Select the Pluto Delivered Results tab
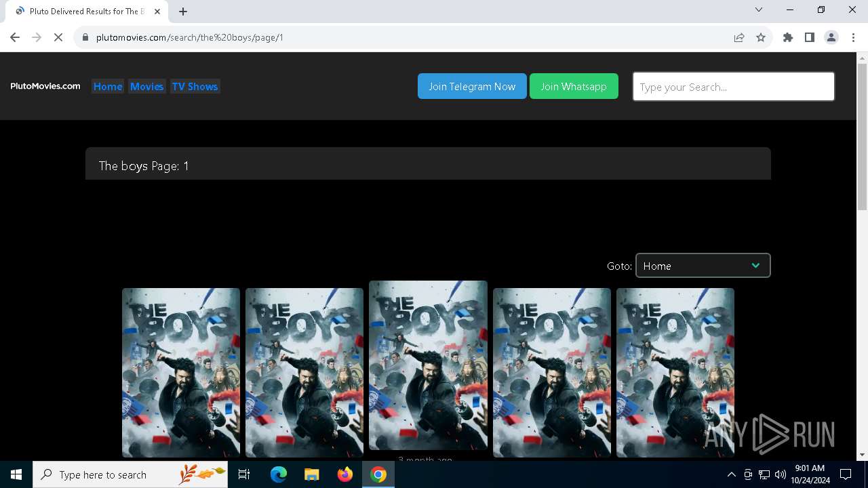Image resolution: width=868 pixels, height=488 pixels. pos(87,12)
